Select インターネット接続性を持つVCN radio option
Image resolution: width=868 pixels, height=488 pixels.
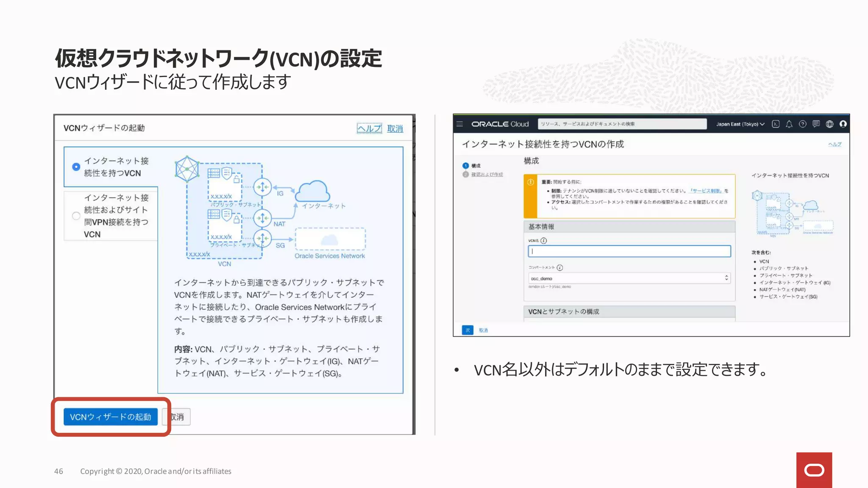point(76,167)
